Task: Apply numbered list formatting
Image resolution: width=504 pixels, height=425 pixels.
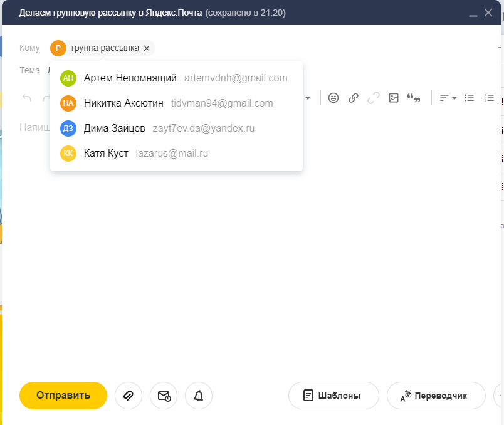Action: click(x=490, y=98)
